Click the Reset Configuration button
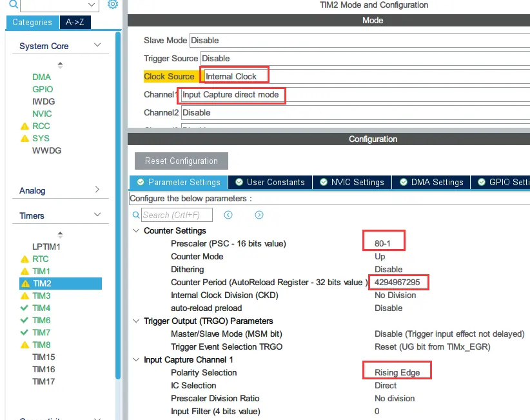This screenshot has width=530, height=420. 181,161
